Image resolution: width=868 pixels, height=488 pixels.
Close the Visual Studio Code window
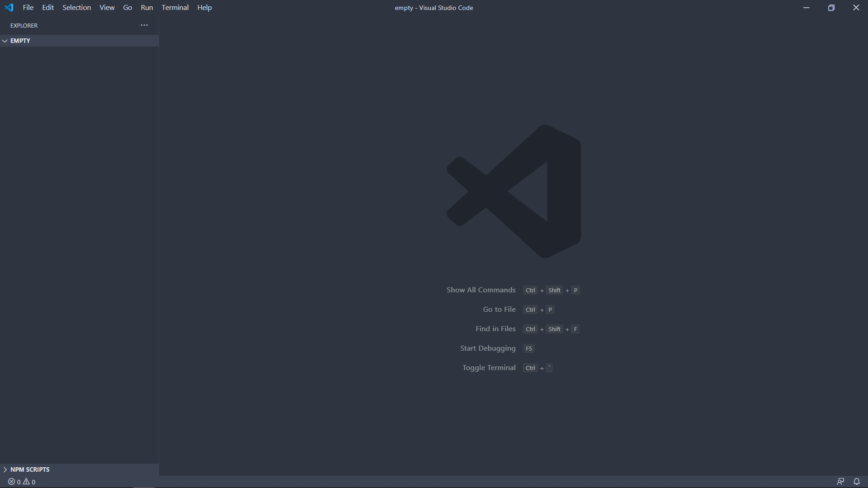856,8
